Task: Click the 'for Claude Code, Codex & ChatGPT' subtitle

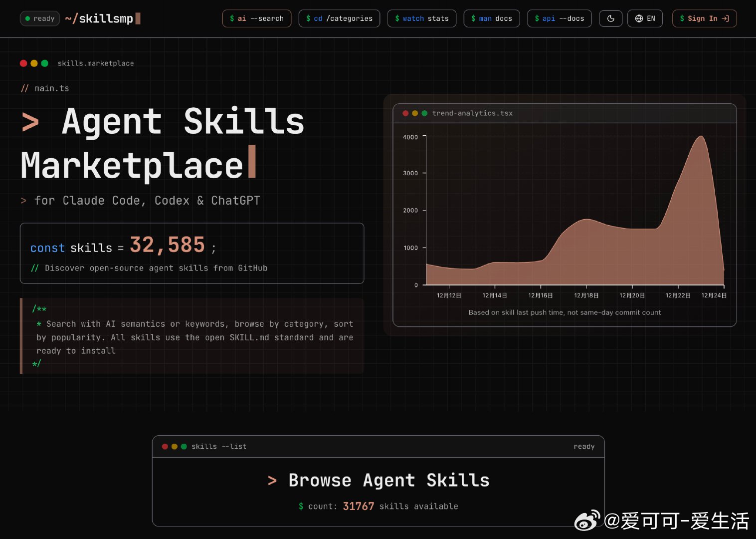Action: click(147, 201)
